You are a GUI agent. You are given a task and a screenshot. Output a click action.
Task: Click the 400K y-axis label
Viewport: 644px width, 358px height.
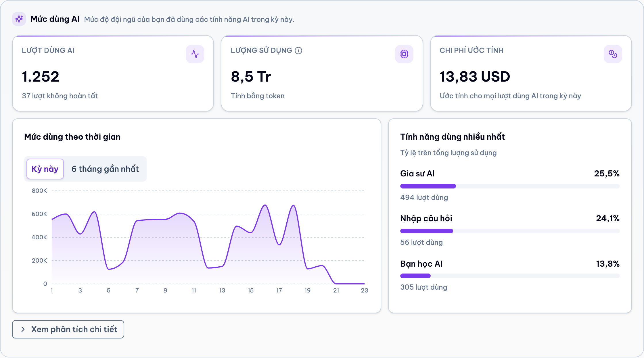click(x=39, y=237)
